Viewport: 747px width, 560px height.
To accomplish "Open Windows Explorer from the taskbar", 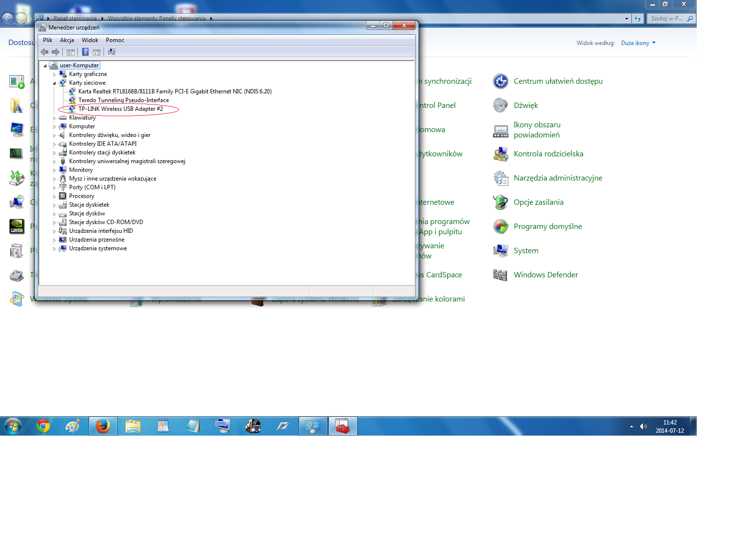I will pos(133,426).
